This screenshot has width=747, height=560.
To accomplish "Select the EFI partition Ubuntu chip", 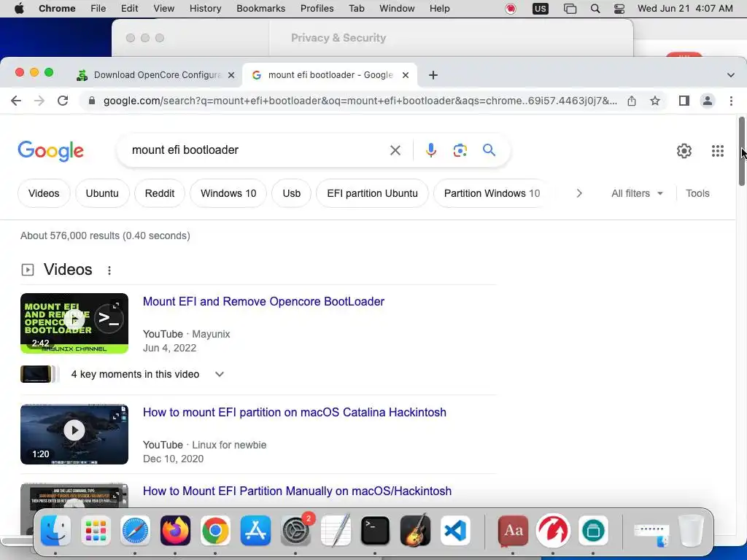I will [x=372, y=193].
